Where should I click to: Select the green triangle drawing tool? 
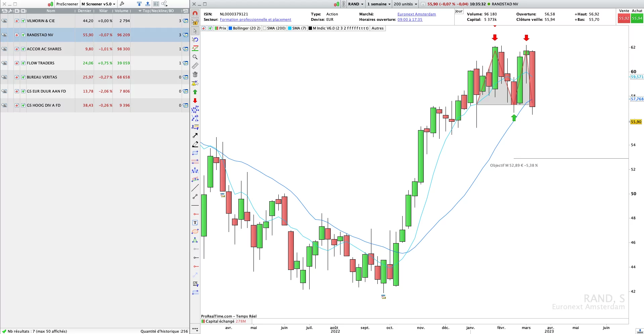click(195, 240)
